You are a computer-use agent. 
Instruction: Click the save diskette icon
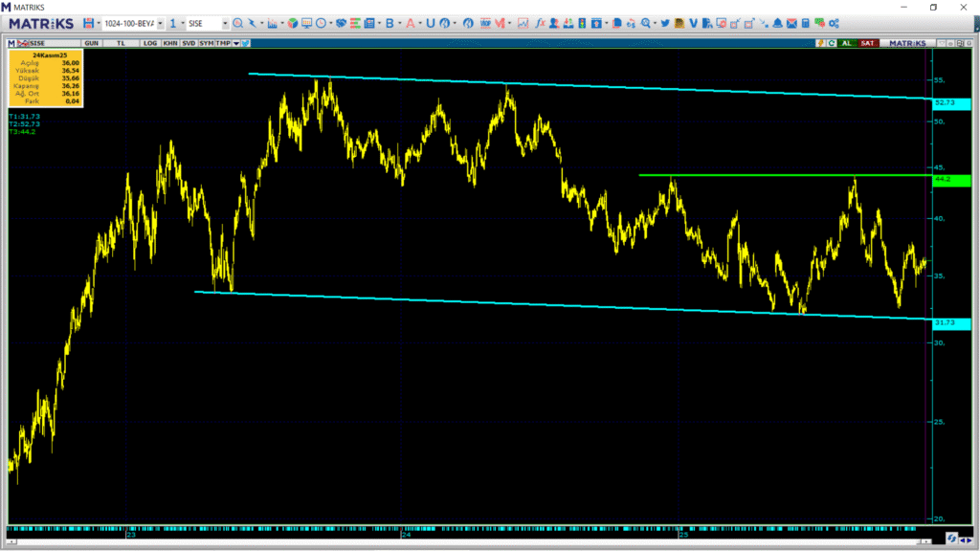pos(88,23)
